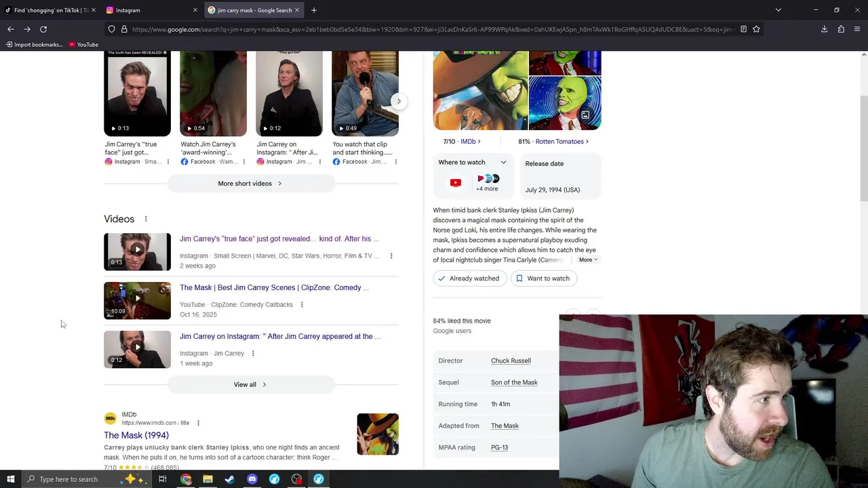Open the YouTube bookmark

click(83, 45)
